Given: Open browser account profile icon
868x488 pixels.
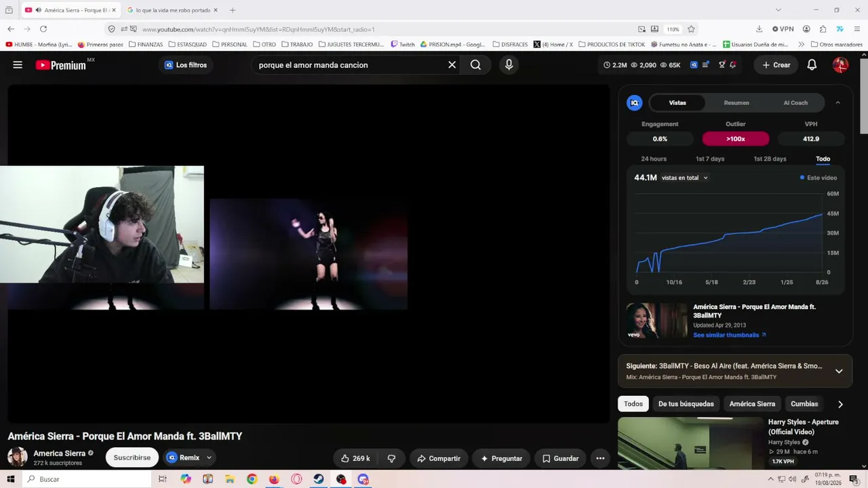Looking at the screenshot, I should 806,29.
